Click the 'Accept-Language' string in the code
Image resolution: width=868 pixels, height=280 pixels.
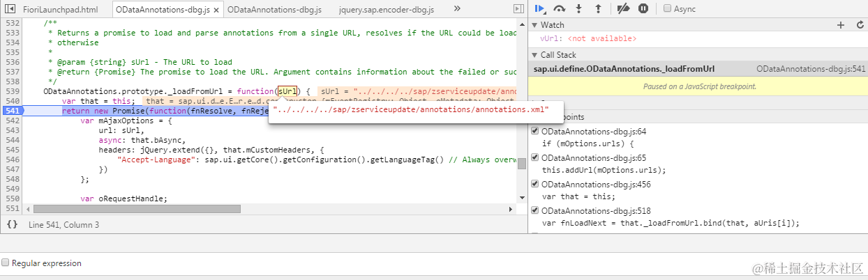[155, 160]
